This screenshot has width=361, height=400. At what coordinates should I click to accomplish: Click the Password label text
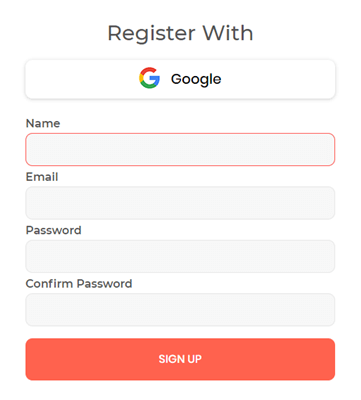[x=54, y=230]
